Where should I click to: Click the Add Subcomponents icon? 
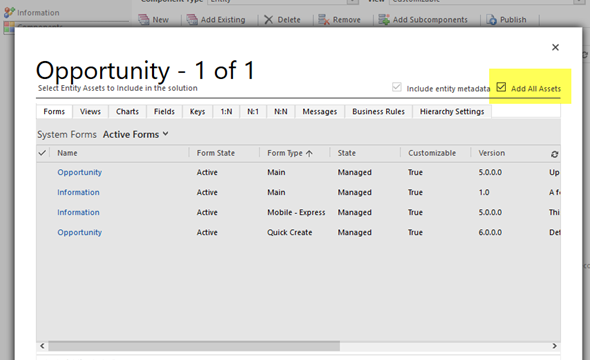click(x=384, y=20)
